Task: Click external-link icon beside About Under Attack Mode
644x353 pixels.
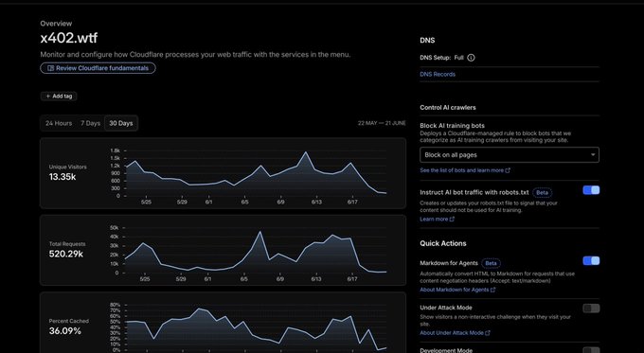Action: [488, 333]
